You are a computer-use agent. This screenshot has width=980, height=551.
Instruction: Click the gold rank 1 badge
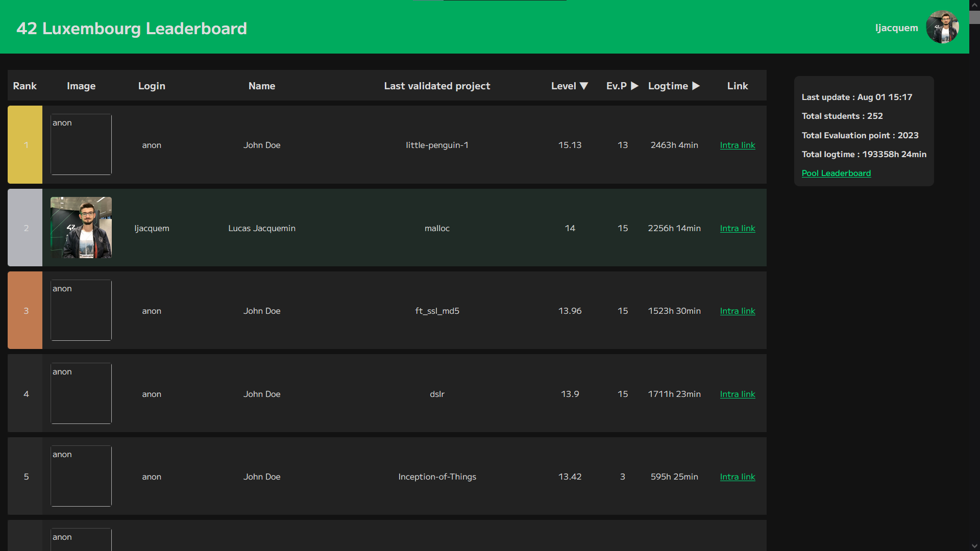pyautogui.click(x=25, y=144)
